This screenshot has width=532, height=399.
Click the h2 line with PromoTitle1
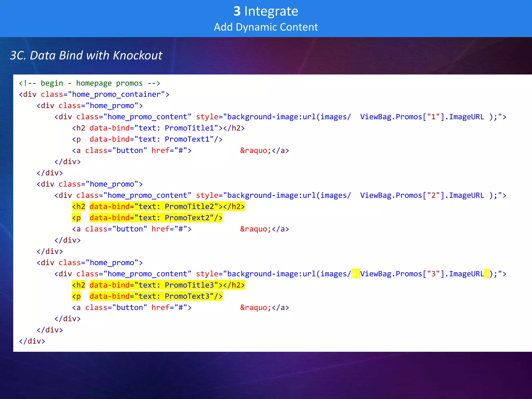point(158,128)
